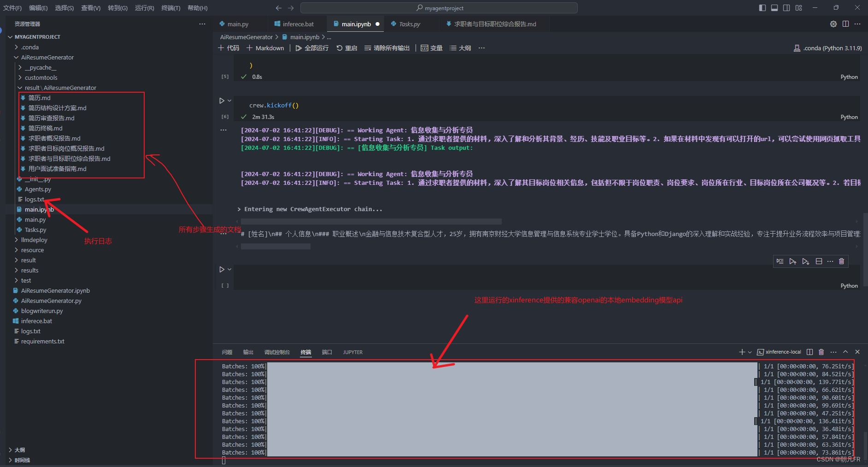Split the editor to the right
Viewport: 868px width, 467px height.
click(845, 24)
